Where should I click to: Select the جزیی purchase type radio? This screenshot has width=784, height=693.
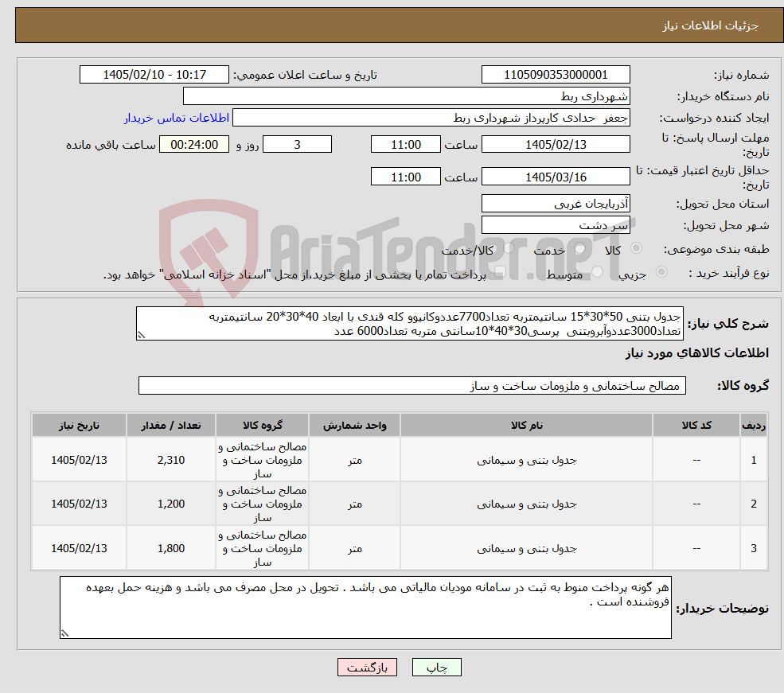[661, 272]
